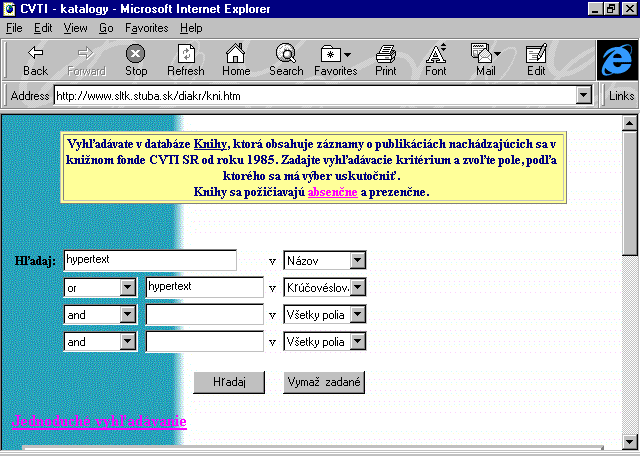
Task: Open the Názov field selector dropdown
Action: (325, 260)
